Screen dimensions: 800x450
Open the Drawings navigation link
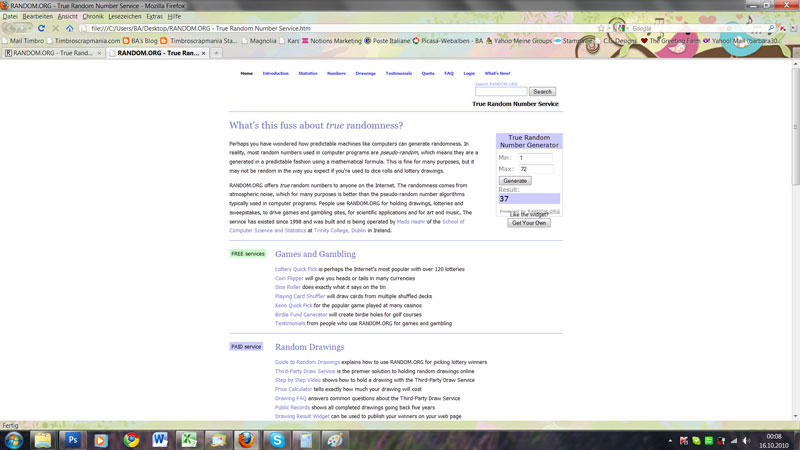(x=365, y=73)
